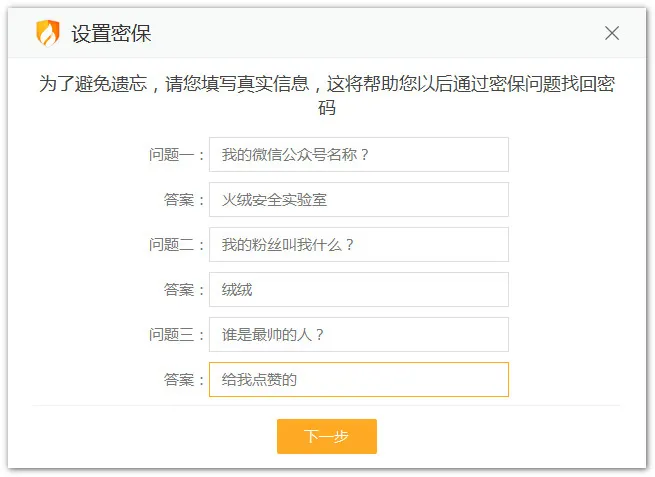The height and width of the screenshot is (477, 655).
Task: Focus the 问题三 question field
Action: pos(358,335)
